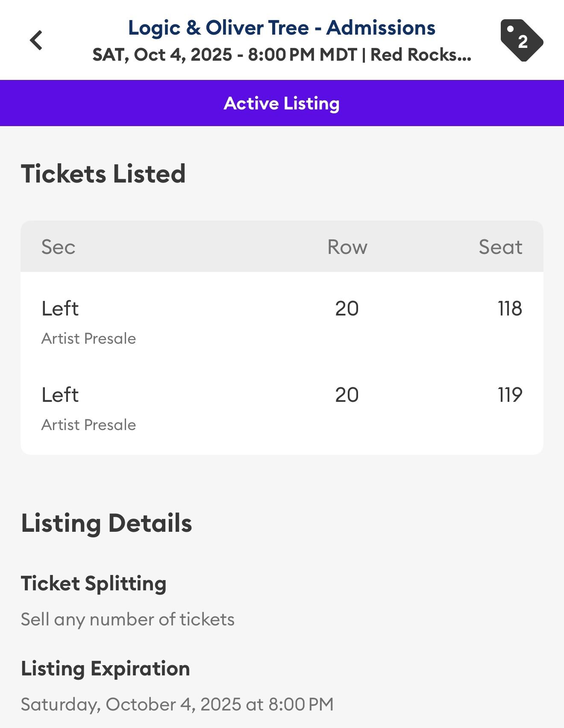Viewport: 564px width, 728px height.
Task: Tap seat number 119
Action: click(509, 395)
